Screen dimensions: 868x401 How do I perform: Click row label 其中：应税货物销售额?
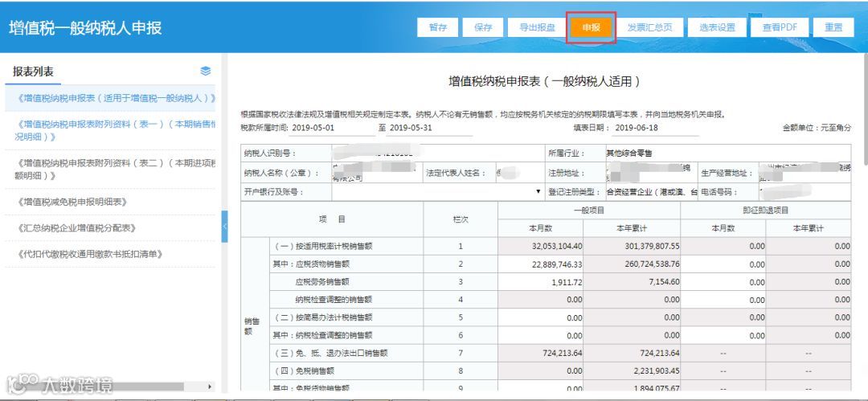click(x=310, y=264)
